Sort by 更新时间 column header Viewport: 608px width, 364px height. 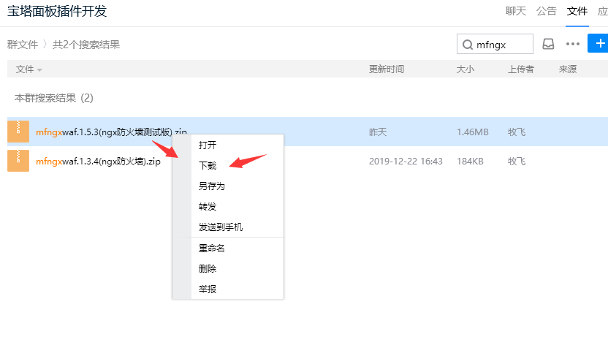click(x=386, y=69)
